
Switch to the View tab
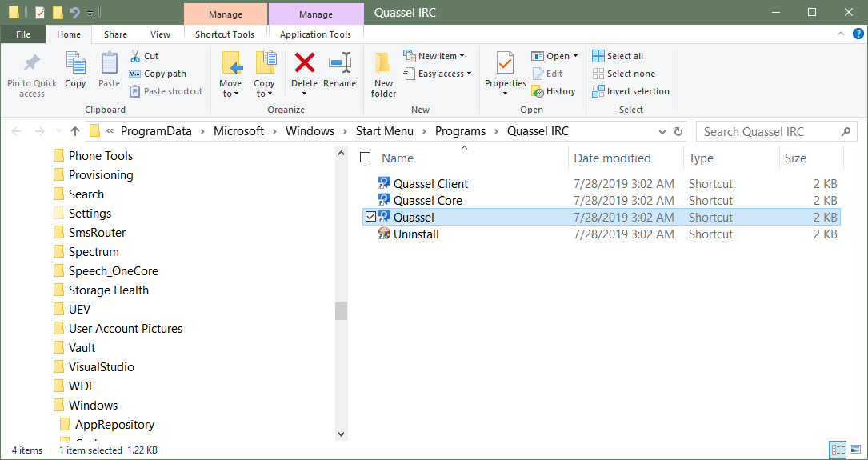[x=161, y=34]
